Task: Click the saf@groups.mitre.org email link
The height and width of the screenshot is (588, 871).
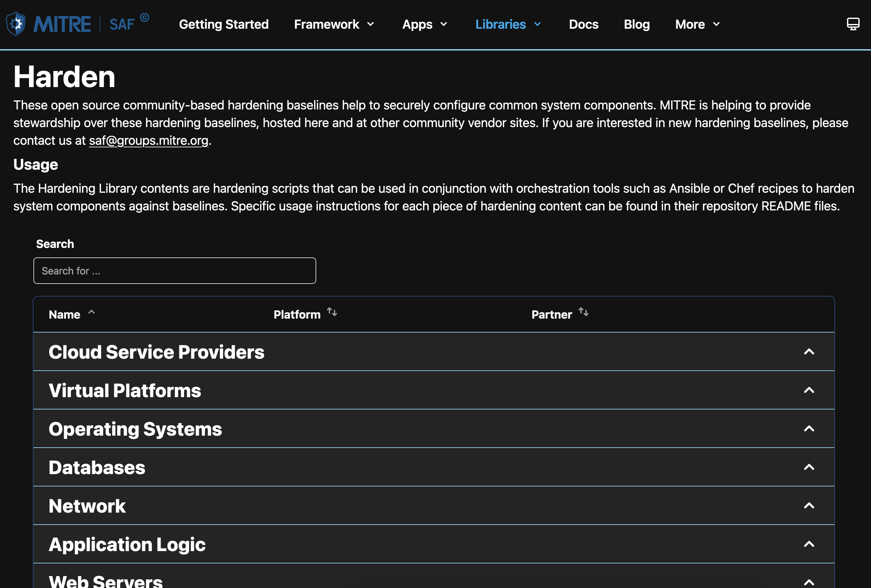Action: (148, 140)
